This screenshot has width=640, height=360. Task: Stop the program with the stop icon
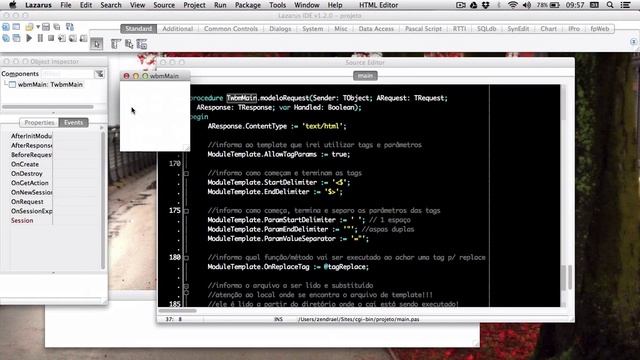point(51,38)
